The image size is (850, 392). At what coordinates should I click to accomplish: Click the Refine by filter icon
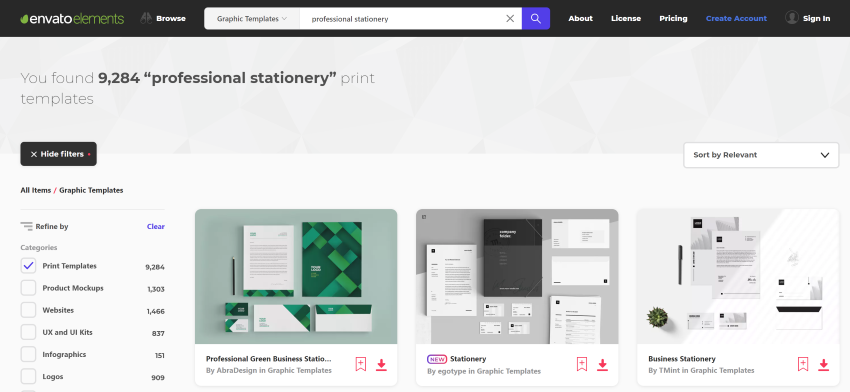26,226
